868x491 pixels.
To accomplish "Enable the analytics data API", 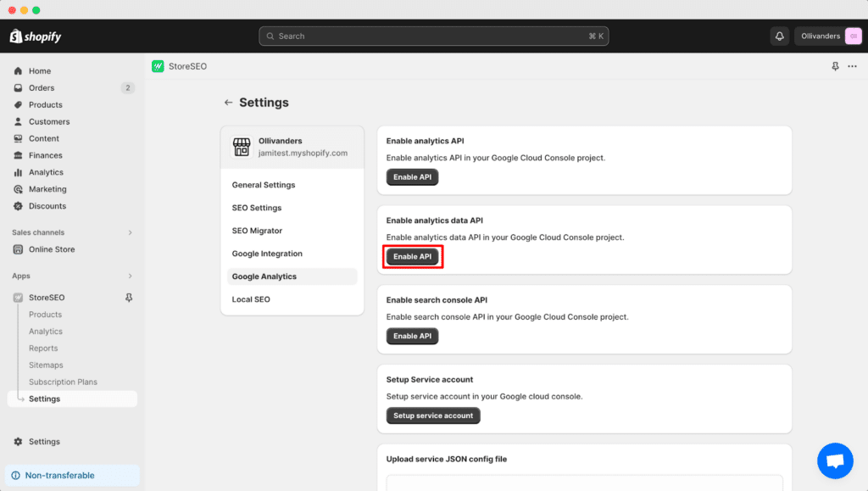I will click(x=413, y=256).
